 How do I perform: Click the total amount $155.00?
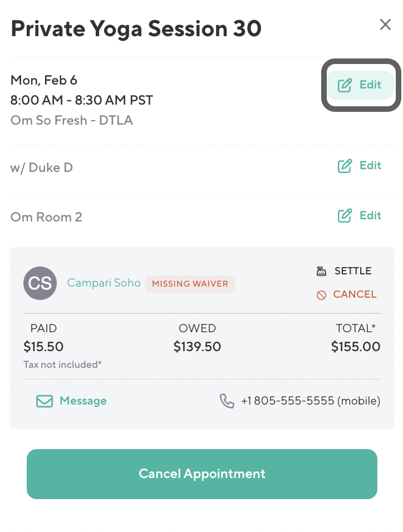(x=355, y=347)
